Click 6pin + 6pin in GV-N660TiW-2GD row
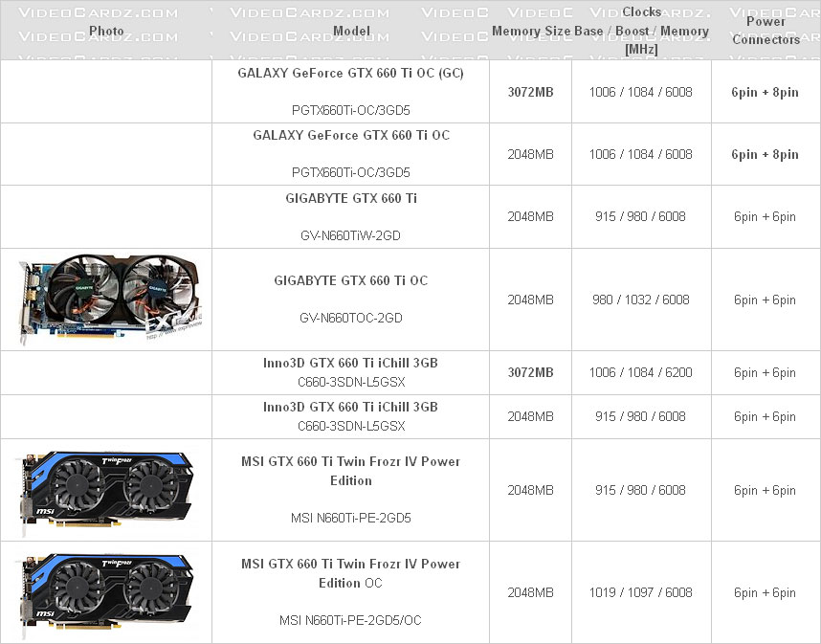This screenshot has height=644, width=821. click(765, 217)
